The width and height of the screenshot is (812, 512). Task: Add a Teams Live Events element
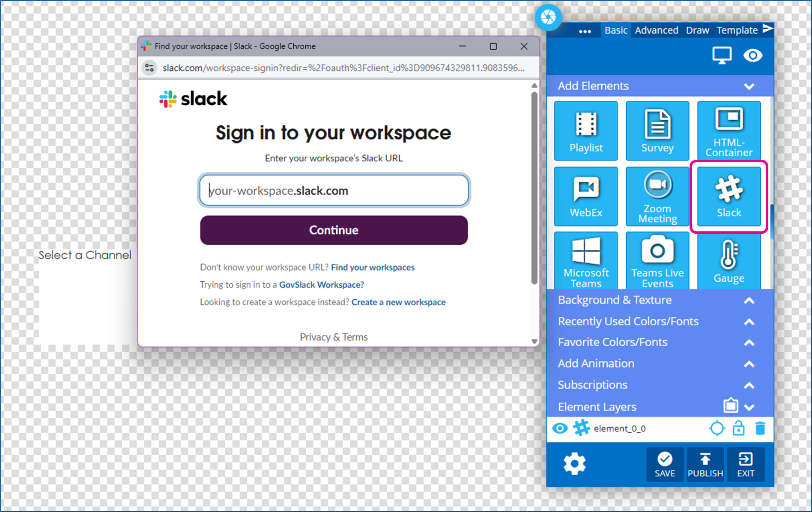tap(657, 261)
